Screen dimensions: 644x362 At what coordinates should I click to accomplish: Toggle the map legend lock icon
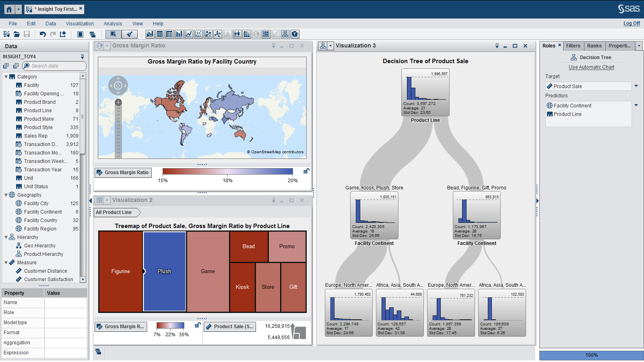(x=306, y=171)
